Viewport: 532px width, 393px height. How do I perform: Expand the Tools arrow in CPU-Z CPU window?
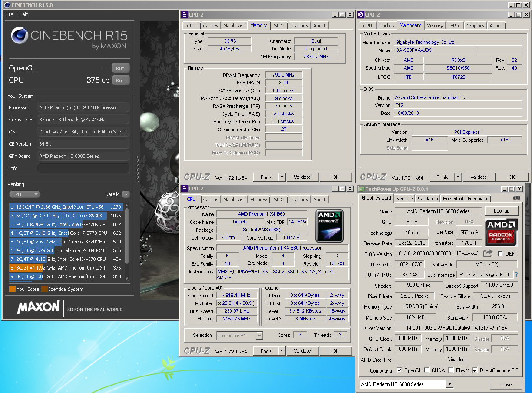(x=281, y=351)
